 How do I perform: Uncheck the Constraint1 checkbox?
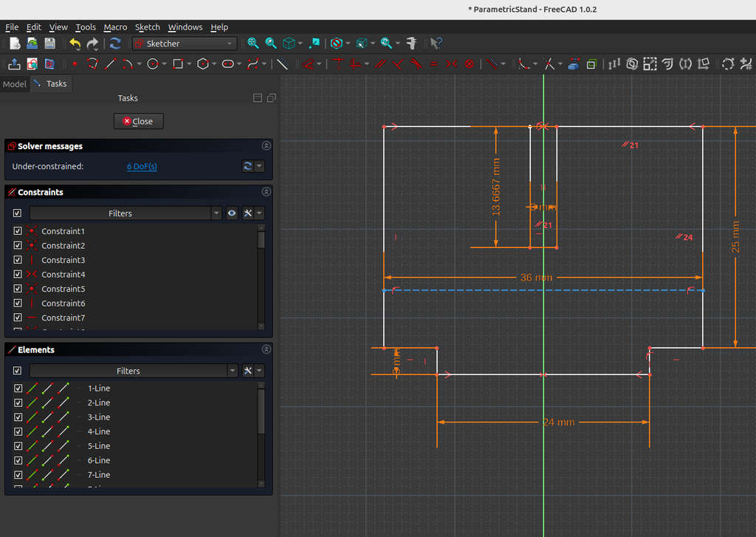click(x=18, y=231)
